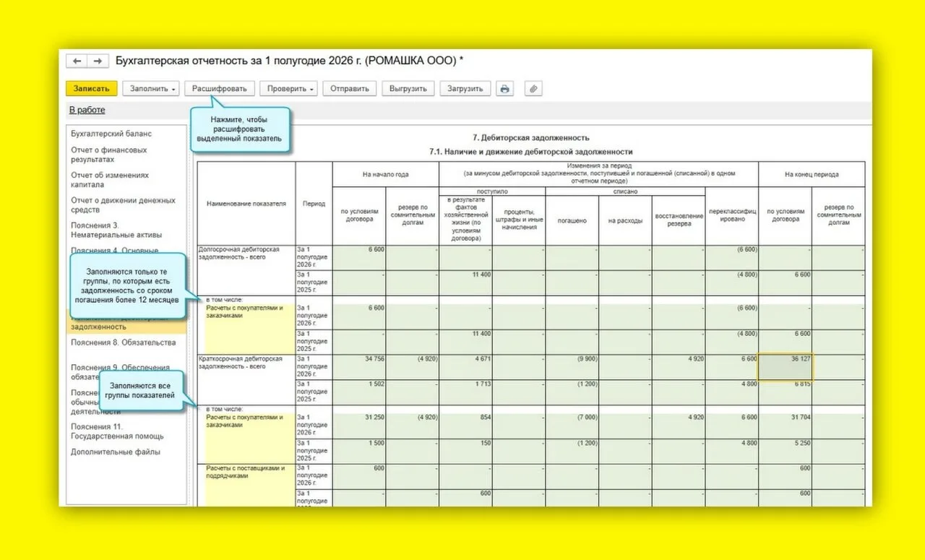Open the В работе status link
Image resolution: width=925 pixels, height=560 pixels.
[x=87, y=110]
